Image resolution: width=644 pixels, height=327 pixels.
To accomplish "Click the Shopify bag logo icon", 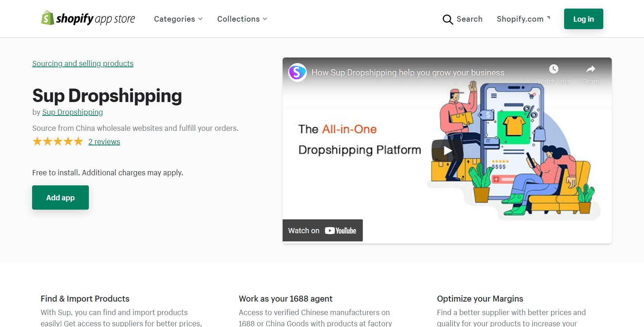I will pyautogui.click(x=47, y=18).
